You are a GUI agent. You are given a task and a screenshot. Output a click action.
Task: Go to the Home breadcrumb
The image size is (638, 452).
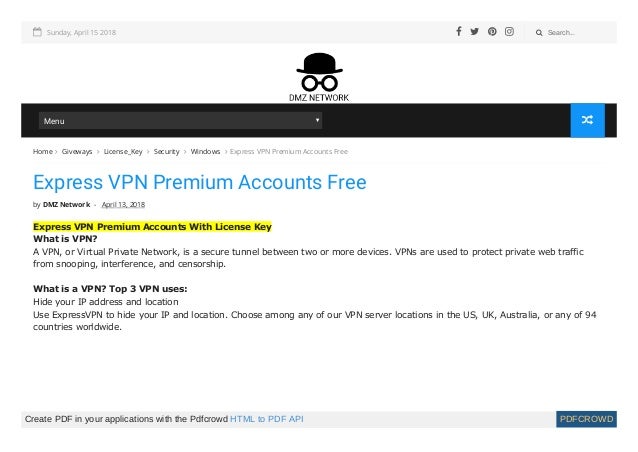42,151
